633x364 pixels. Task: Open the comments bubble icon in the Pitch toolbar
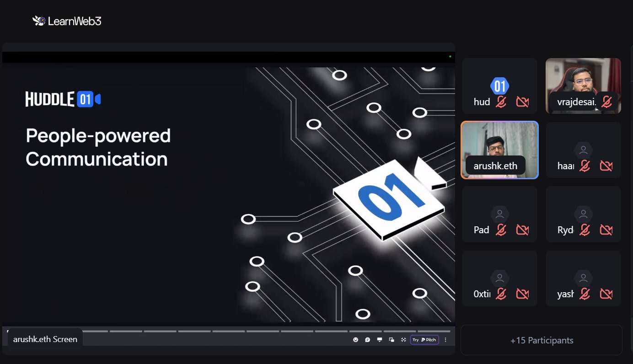pyautogui.click(x=368, y=340)
